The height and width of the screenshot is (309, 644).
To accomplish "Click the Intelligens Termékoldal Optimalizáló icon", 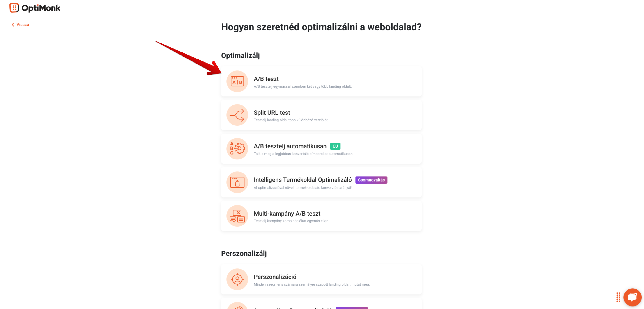I will [x=237, y=182].
